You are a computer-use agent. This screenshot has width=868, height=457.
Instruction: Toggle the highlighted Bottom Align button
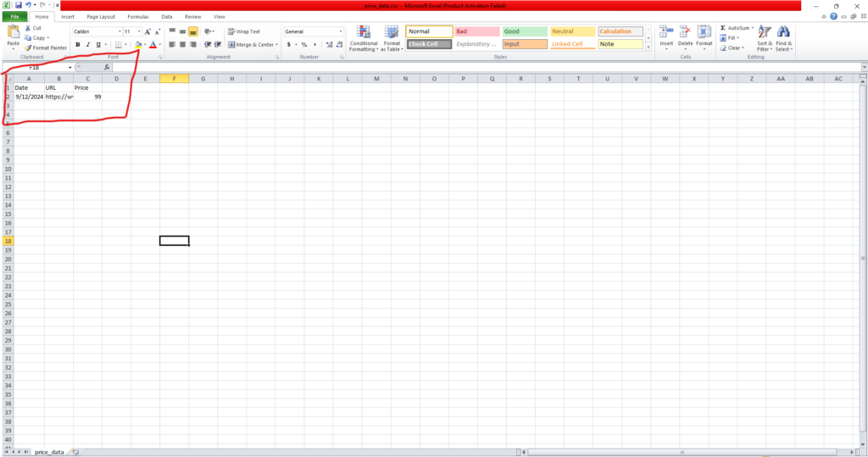click(192, 31)
